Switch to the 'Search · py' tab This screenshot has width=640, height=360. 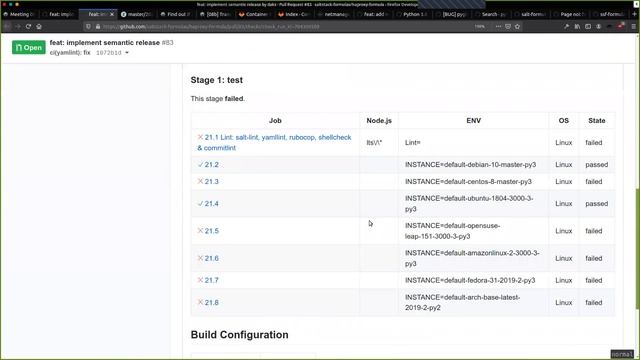pos(490,14)
